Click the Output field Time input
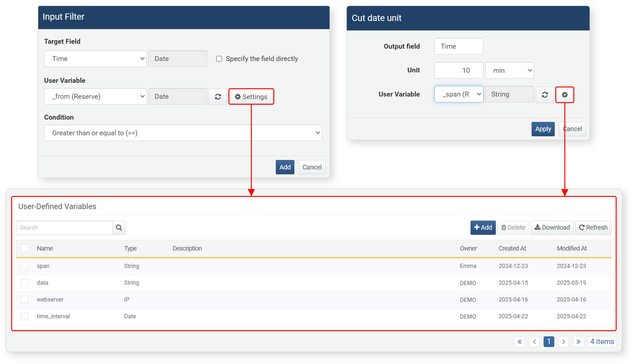Image resolution: width=634 pixels, height=364 pixels. (459, 46)
